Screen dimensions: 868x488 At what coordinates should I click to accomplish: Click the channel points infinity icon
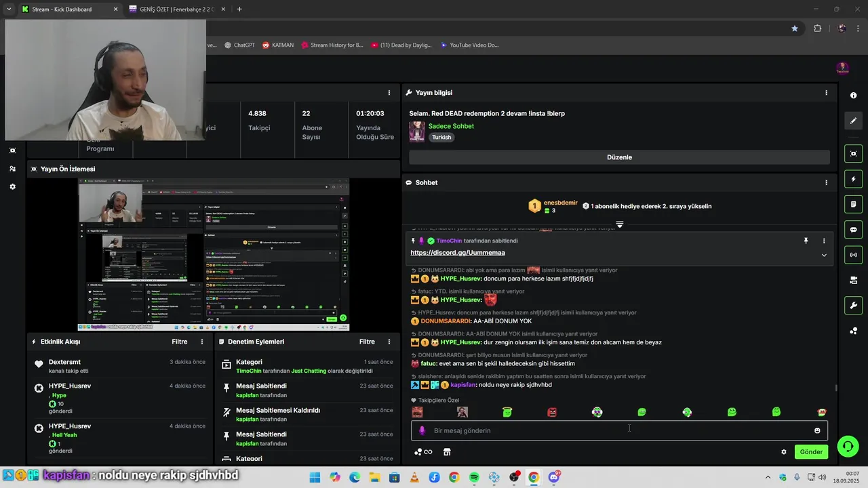coord(423,452)
